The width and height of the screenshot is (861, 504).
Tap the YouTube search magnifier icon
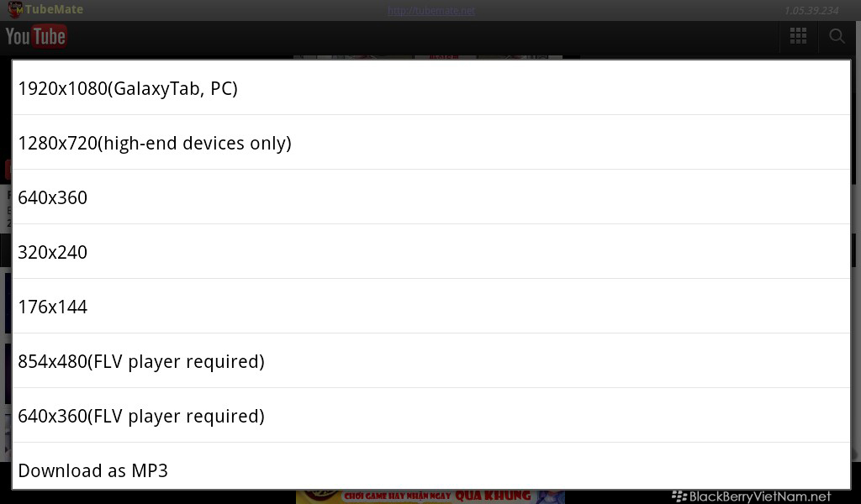(837, 36)
